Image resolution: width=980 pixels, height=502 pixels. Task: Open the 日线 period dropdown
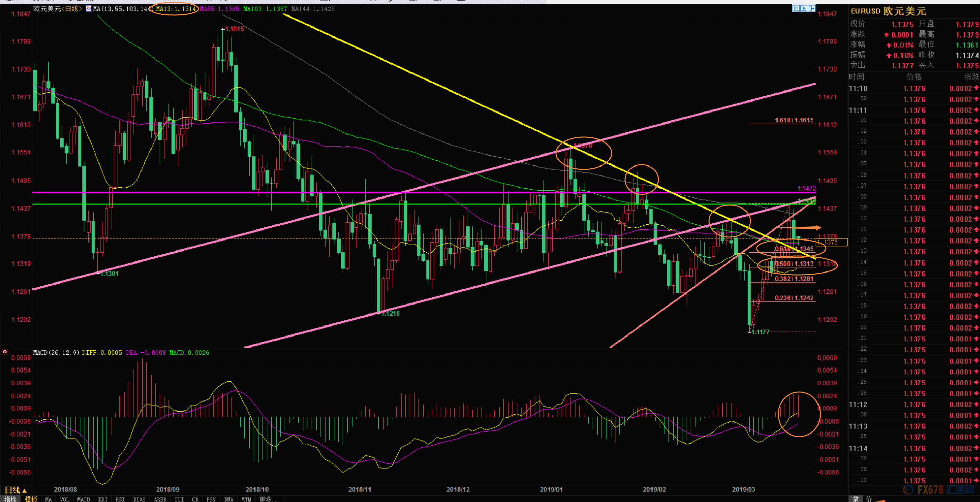tap(15, 490)
